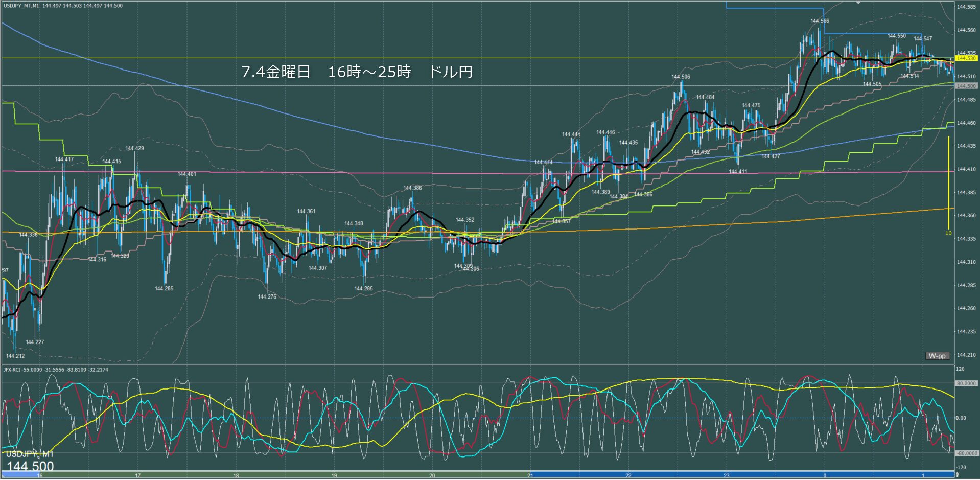Click the 144.506 peak label
The height and width of the screenshot is (480, 980).
click(x=681, y=77)
